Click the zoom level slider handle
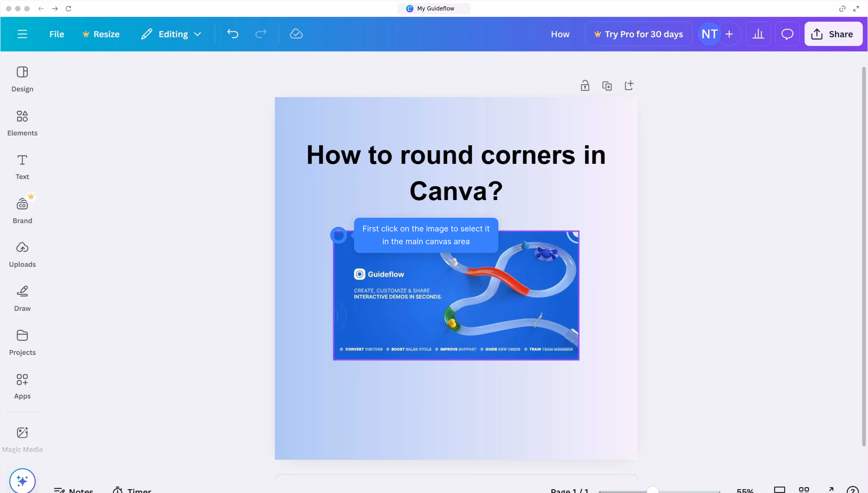The image size is (868, 493). coord(653,490)
